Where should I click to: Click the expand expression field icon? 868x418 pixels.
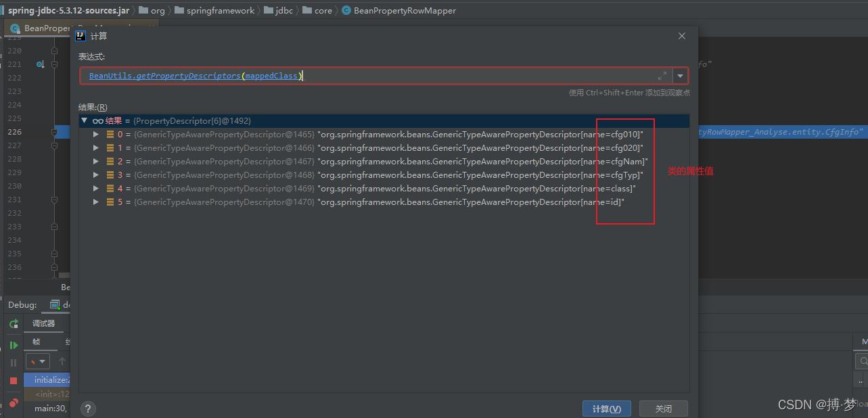pos(662,76)
